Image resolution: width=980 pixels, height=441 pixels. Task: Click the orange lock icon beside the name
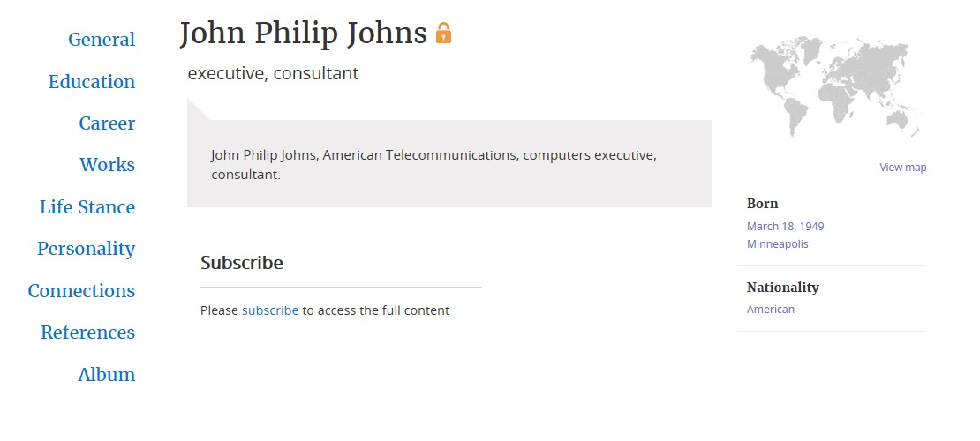(443, 33)
